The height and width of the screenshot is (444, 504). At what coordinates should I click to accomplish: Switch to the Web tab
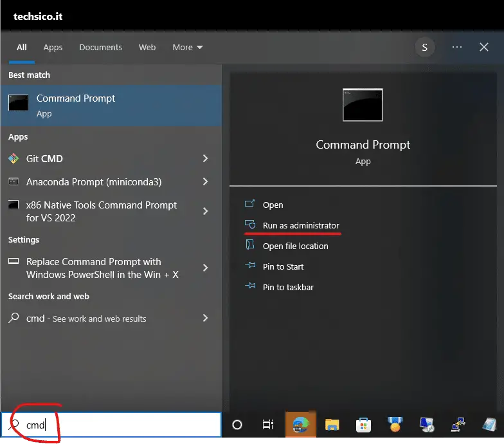[147, 48]
